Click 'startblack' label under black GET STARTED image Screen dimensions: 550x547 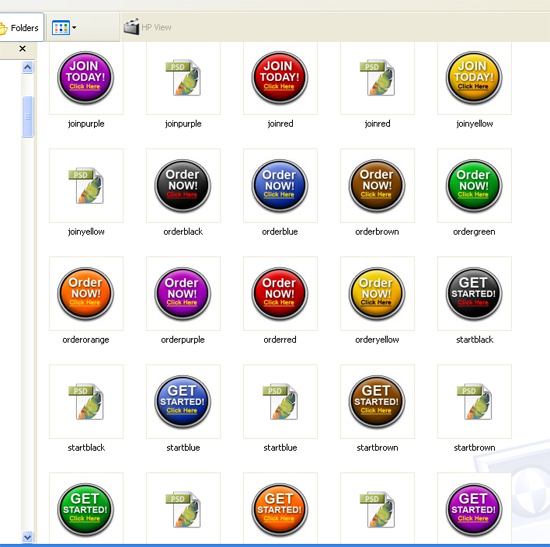coord(475,340)
